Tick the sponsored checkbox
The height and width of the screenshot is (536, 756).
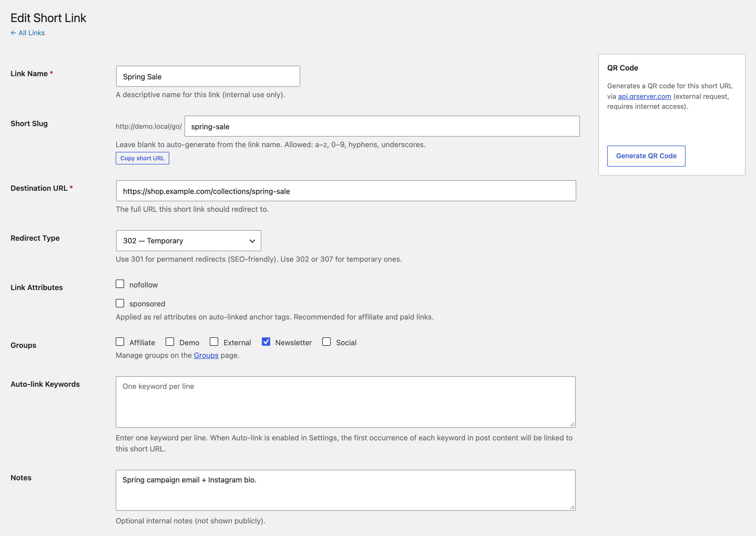click(x=120, y=303)
